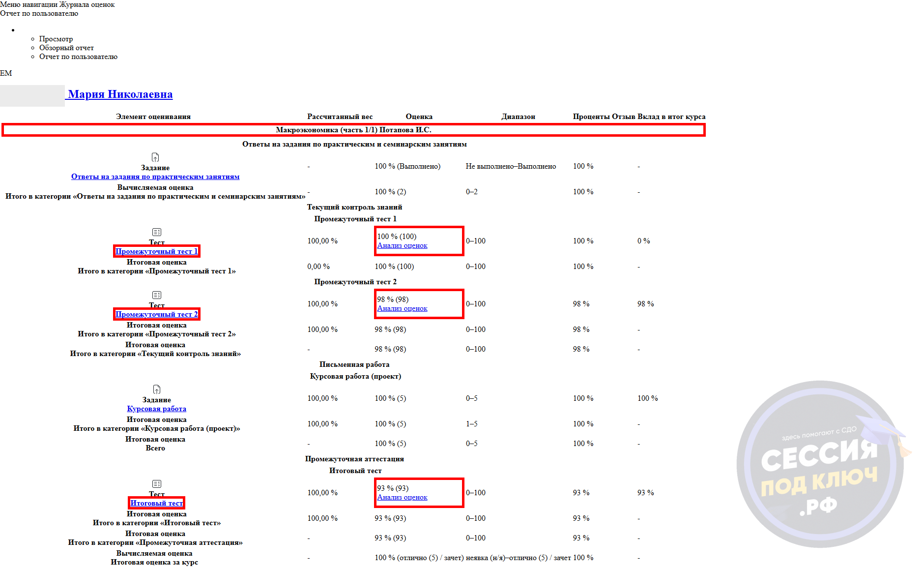
Task: Click the Элемент оценивания column header
Action: coord(153,117)
